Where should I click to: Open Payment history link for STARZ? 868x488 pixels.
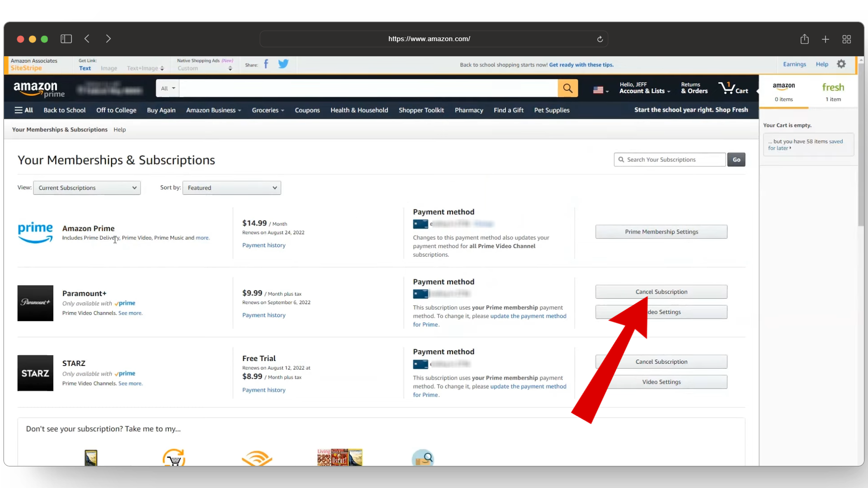coord(264,390)
